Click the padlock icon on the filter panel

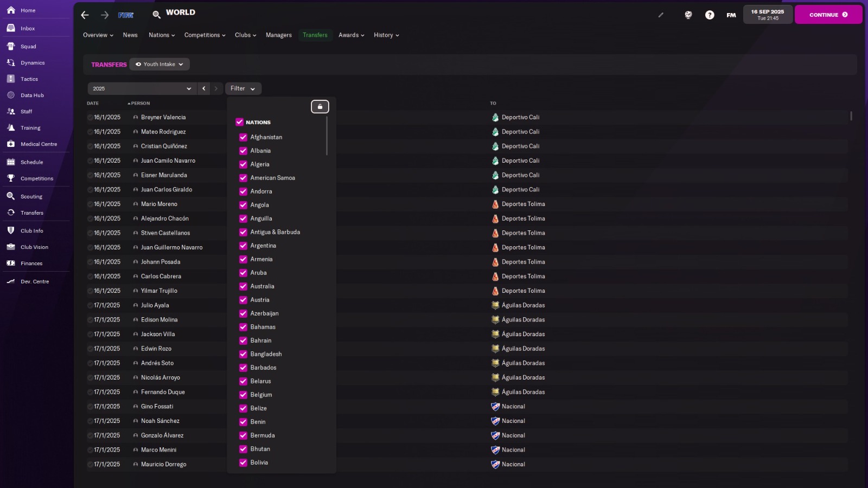point(320,106)
